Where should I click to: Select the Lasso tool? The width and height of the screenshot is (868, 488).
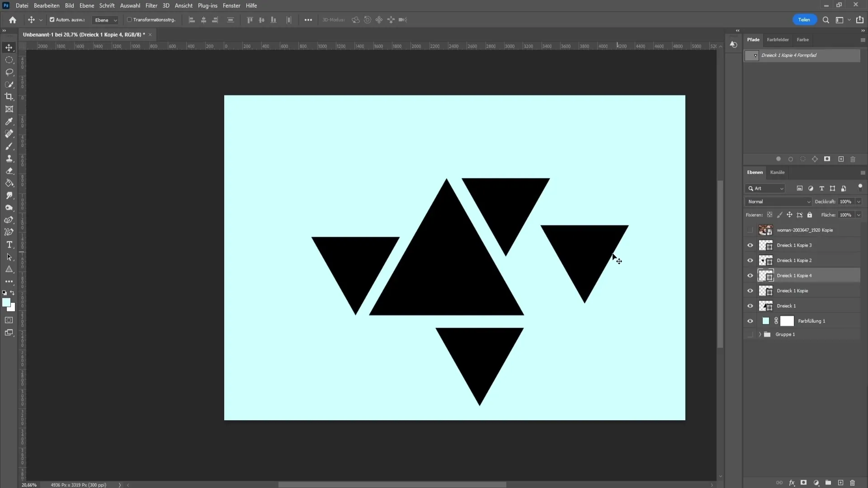[x=9, y=72]
